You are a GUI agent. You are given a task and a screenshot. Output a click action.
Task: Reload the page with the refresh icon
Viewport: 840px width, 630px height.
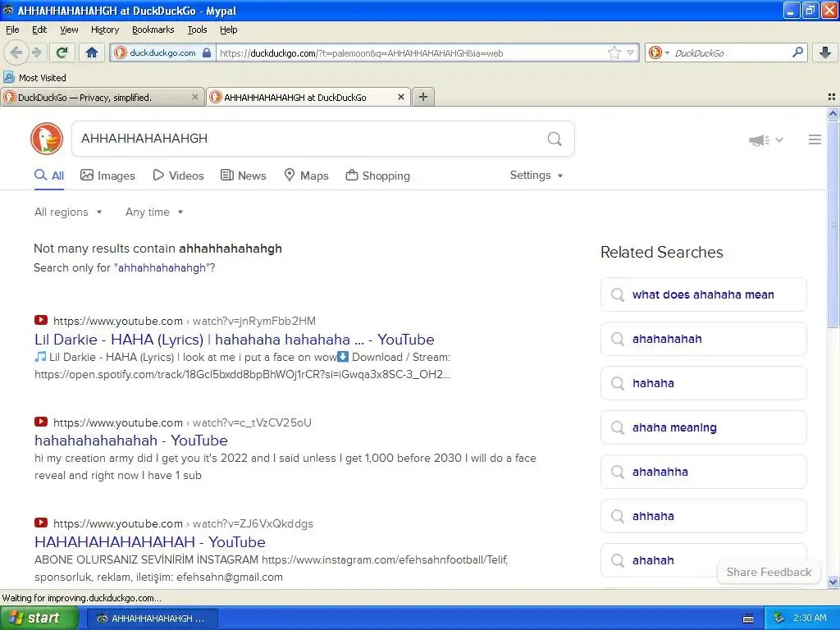pos(62,52)
